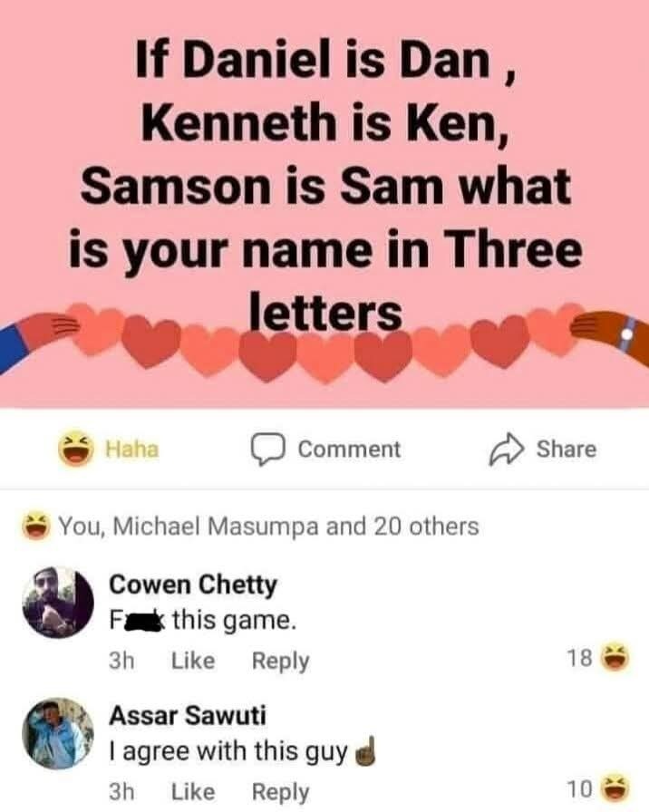Open Assar Sawuti's profile name link
649x812 pixels.
point(186,715)
